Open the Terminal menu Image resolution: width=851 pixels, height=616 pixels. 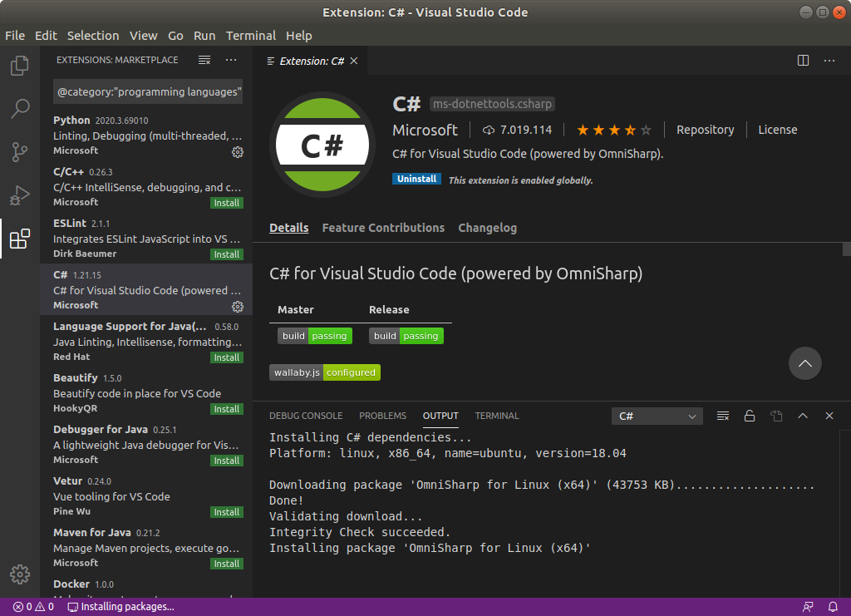point(251,36)
